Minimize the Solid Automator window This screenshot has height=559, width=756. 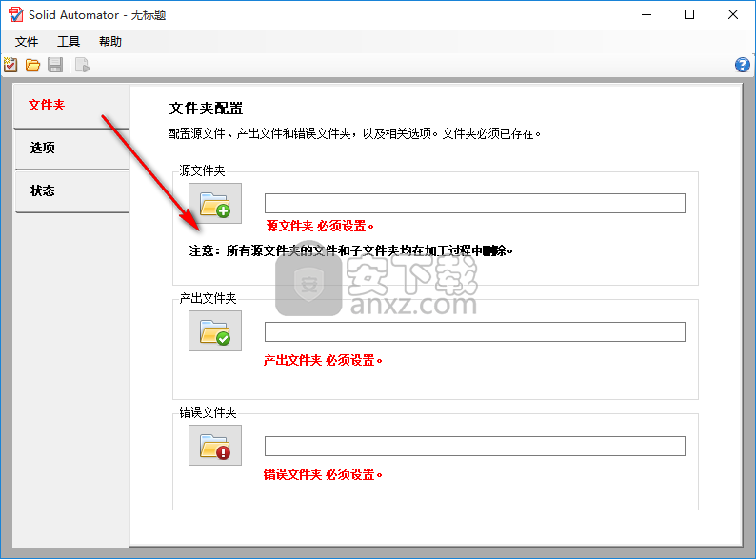[647, 14]
